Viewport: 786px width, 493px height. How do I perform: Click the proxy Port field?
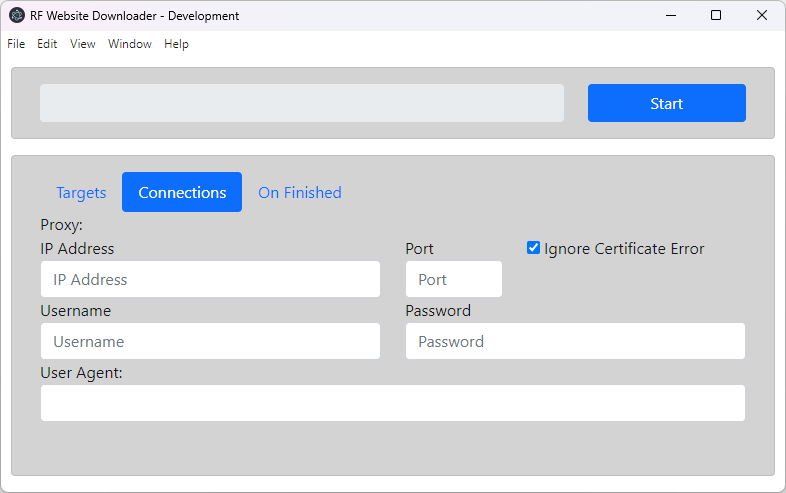click(x=454, y=279)
